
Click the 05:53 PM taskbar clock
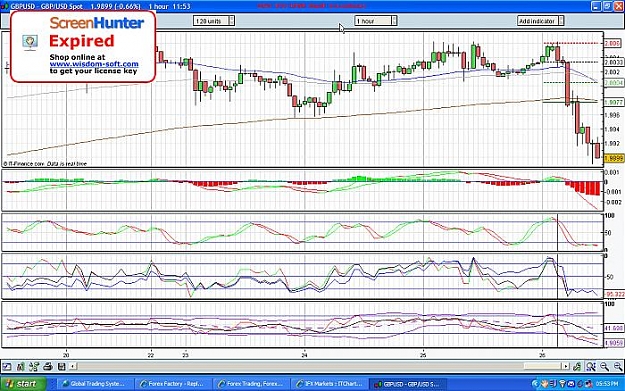(x=607, y=384)
